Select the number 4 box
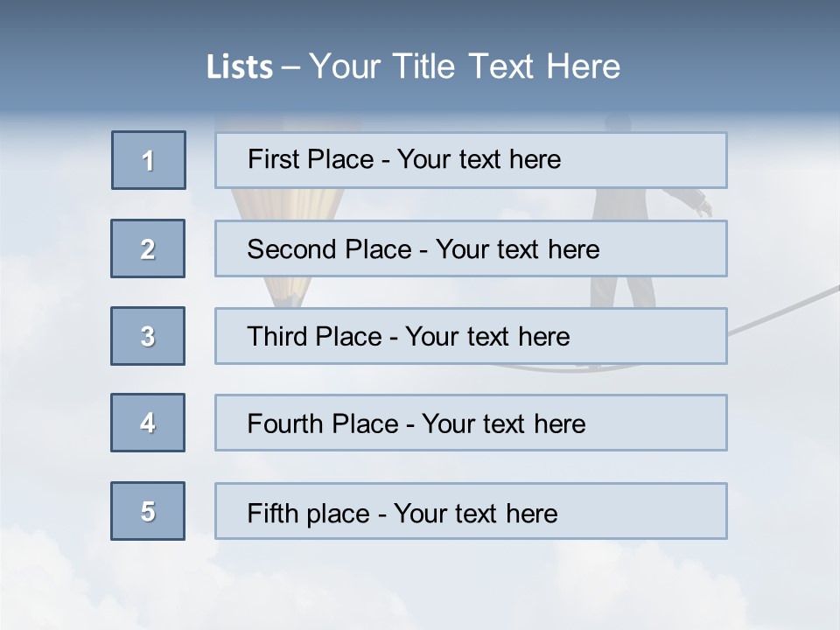 (x=148, y=423)
